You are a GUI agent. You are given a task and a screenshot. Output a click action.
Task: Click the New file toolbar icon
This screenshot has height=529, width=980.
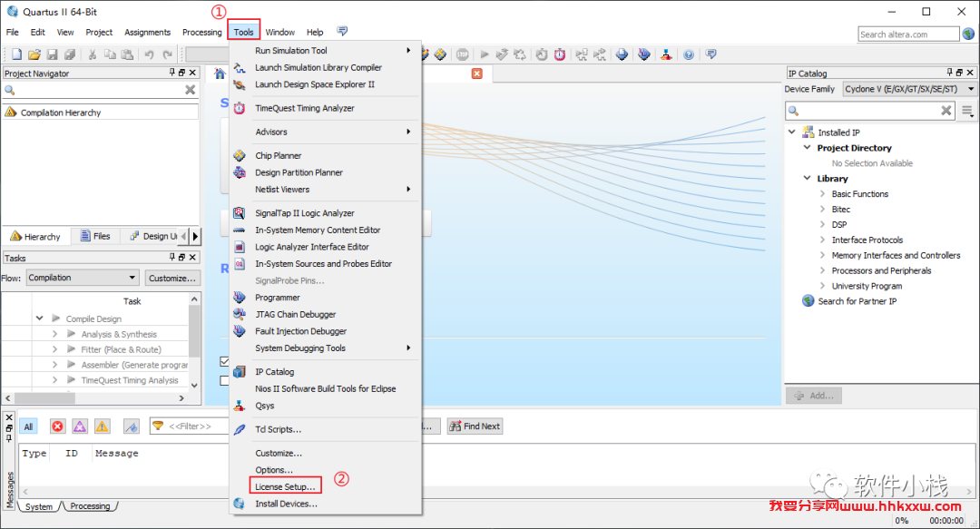click(x=17, y=55)
